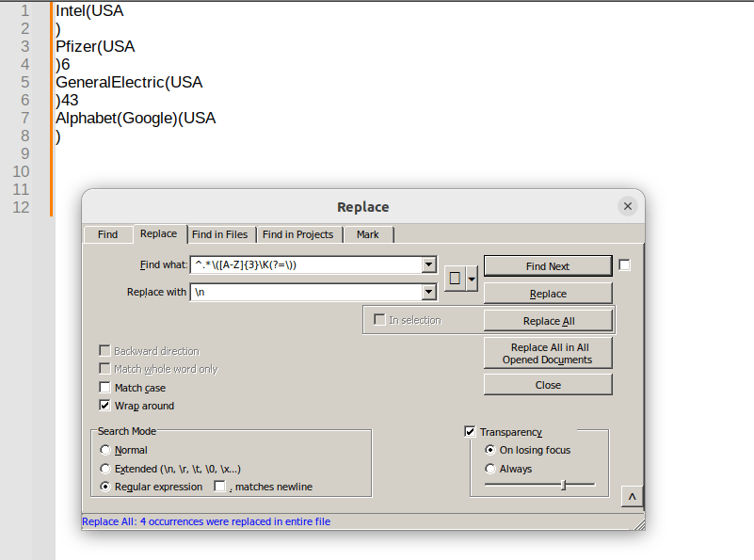754x560 pixels.
Task: Click line number 1 in the margin
Action: pyautogui.click(x=24, y=10)
